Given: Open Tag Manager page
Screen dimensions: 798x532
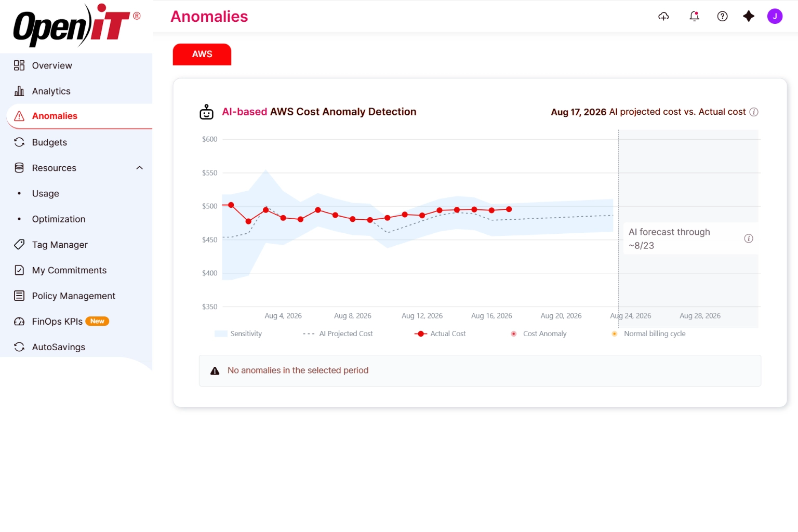Looking at the screenshot, I should 60,245.
